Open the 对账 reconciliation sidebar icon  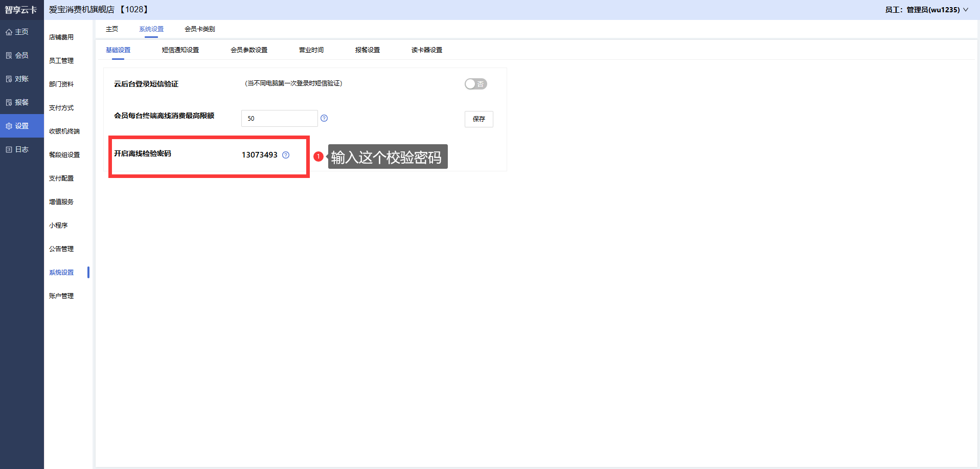(x=9, y=79)
